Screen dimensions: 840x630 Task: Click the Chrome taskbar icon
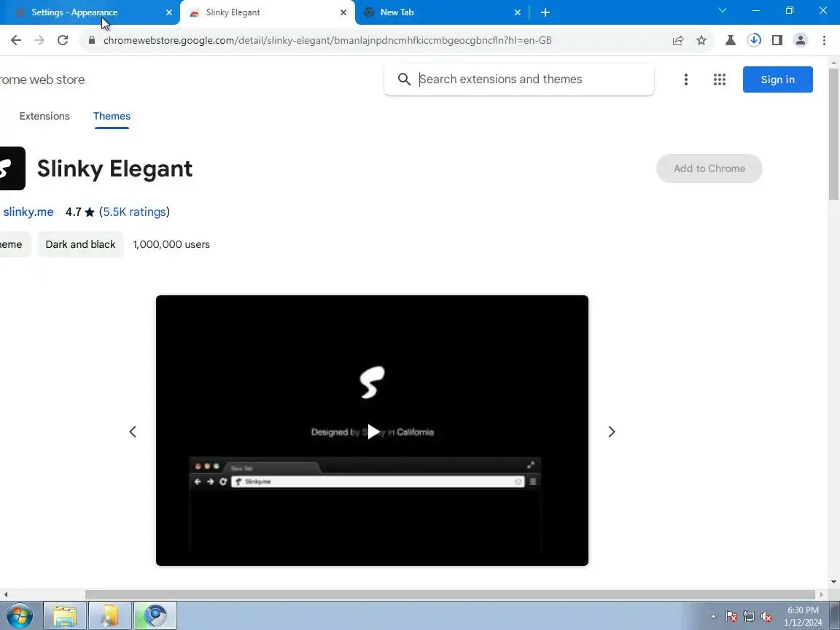155,616
